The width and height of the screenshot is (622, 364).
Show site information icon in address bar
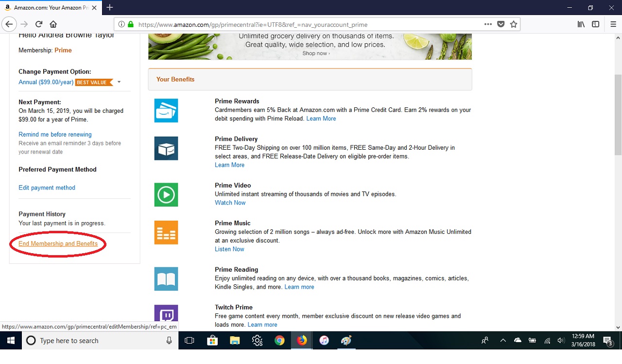[121, 24]
